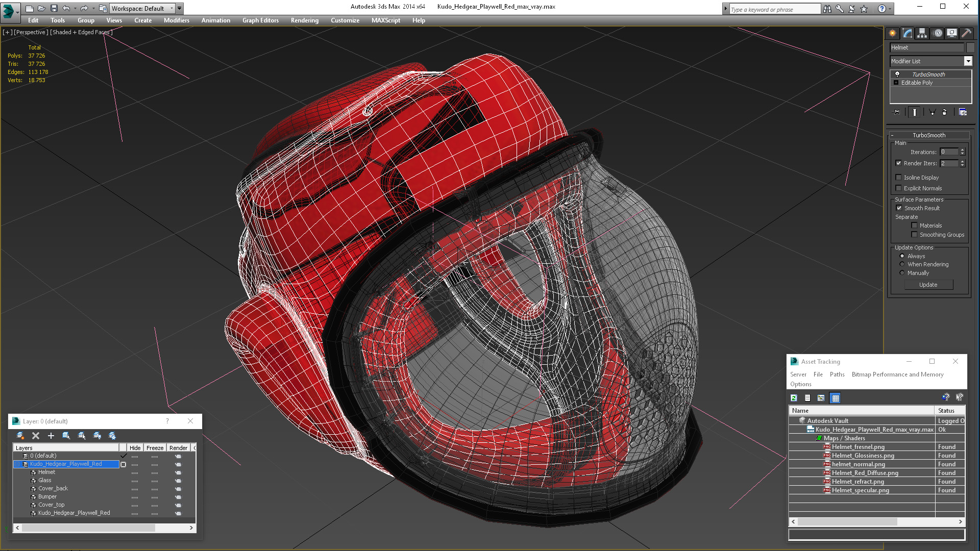The image size is (980, 551).
Task: Click Configure Modifier Sets icon
Action: [x=963, y=112]
